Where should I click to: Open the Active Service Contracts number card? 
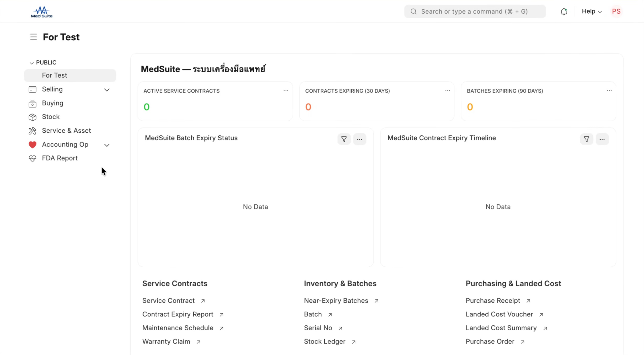click(215, 101)
